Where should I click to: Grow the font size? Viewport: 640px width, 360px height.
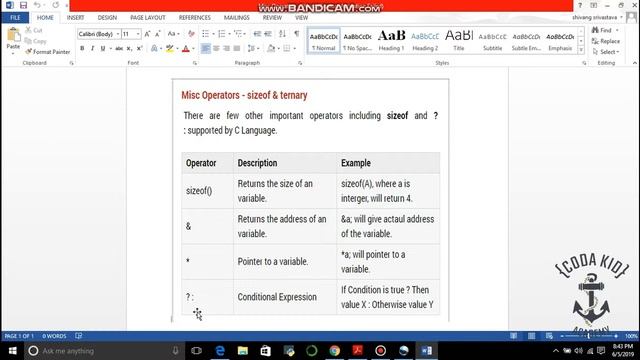147,34
